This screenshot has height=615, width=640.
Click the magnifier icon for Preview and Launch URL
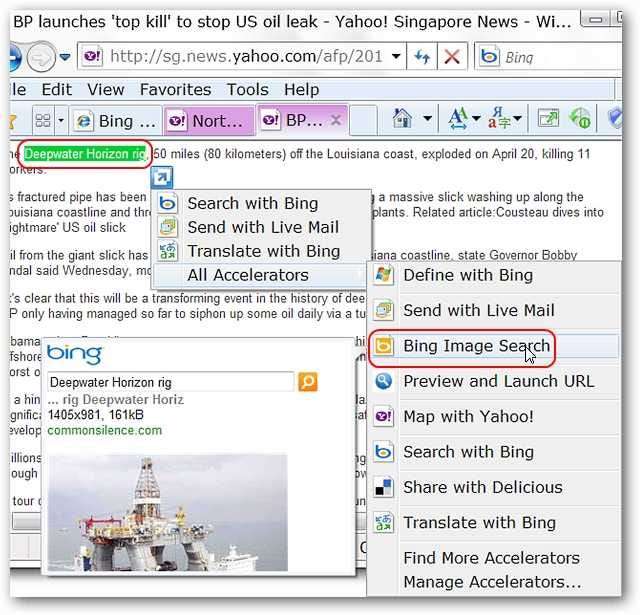pos(383,381)
